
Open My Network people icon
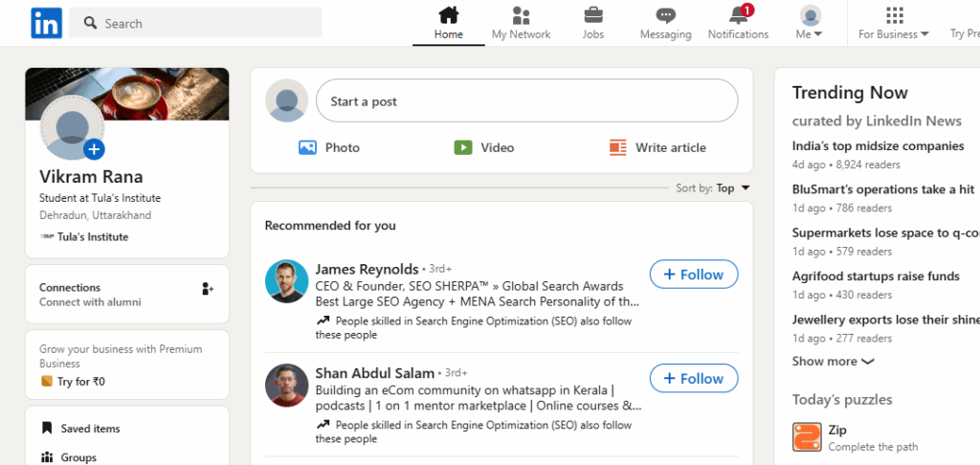click(x=521, y=15)
